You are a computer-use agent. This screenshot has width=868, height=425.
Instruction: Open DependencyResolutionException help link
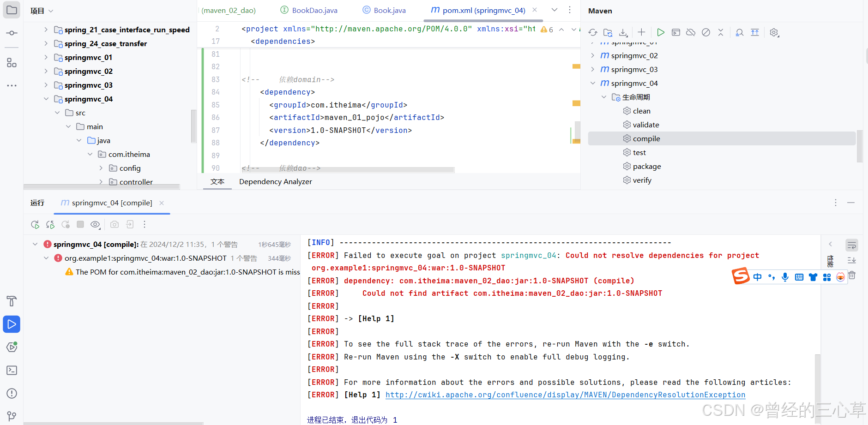[x=566, y=395]
